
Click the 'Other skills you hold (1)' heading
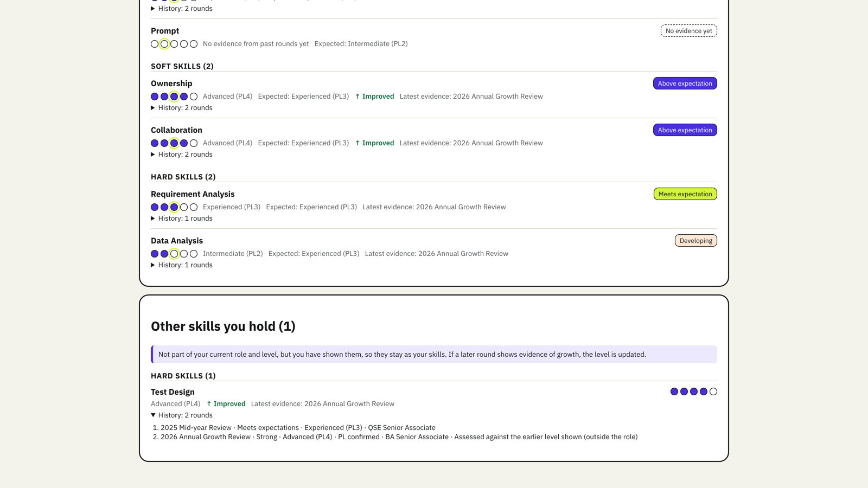[x=223, y=326]
